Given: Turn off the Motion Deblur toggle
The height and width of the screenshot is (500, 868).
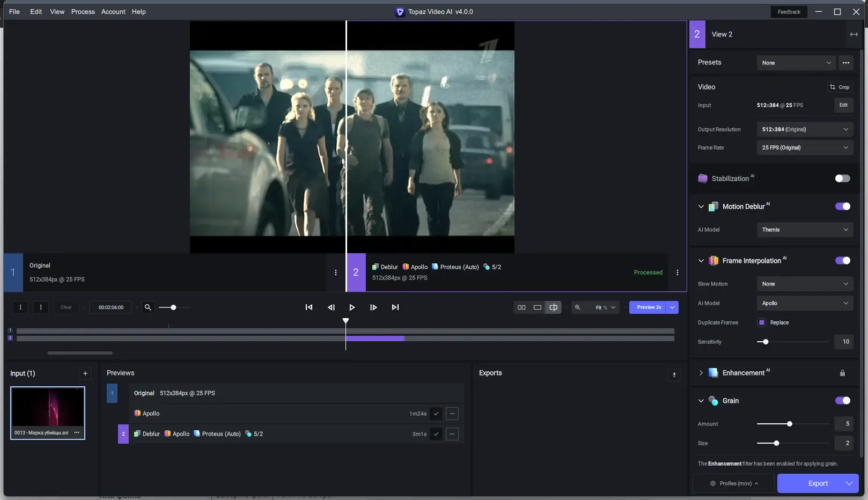Looking at the screenshot, I should click(842, 207).
